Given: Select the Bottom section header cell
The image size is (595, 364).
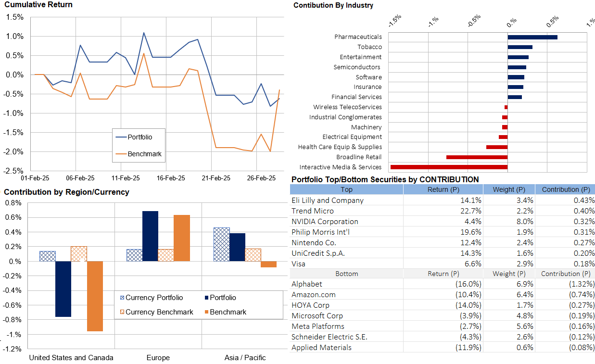Looking at the screenshot, I should [346, 274].
